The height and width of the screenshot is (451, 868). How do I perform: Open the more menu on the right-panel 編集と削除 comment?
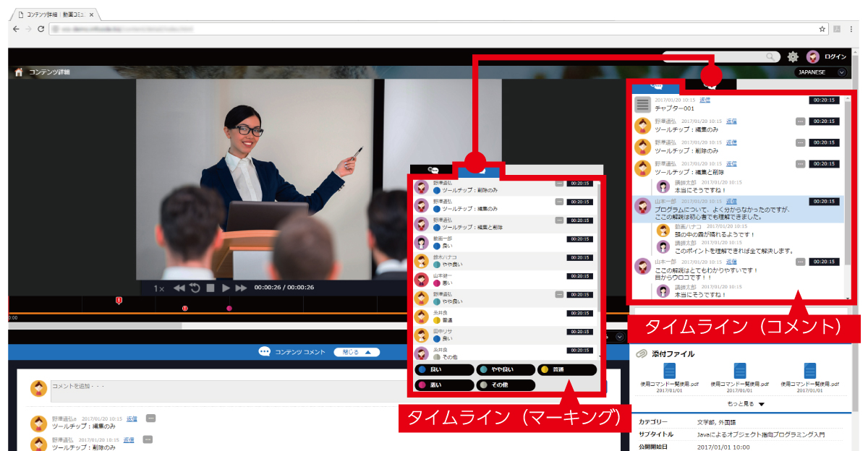click(800, 164)
